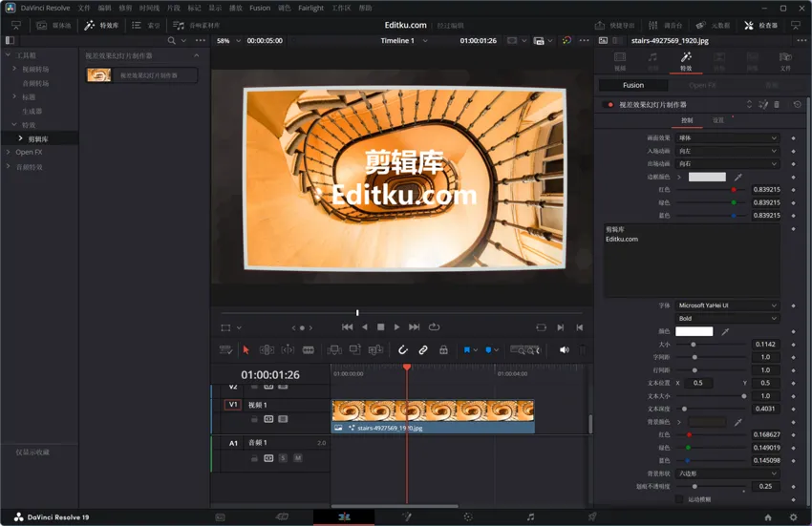The image size is (812, 526).
Task: Reset the effect with circular arrow
Action: [x=797, y=105]
